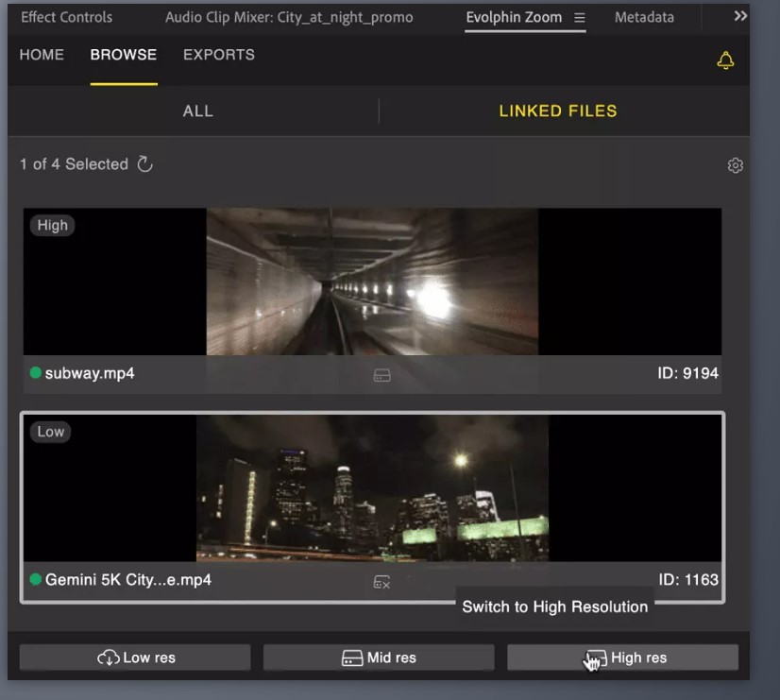Viewport: 780px width, 700px height.
Task: Select the BROWSE tab
Action: click(x=124, y=55)
